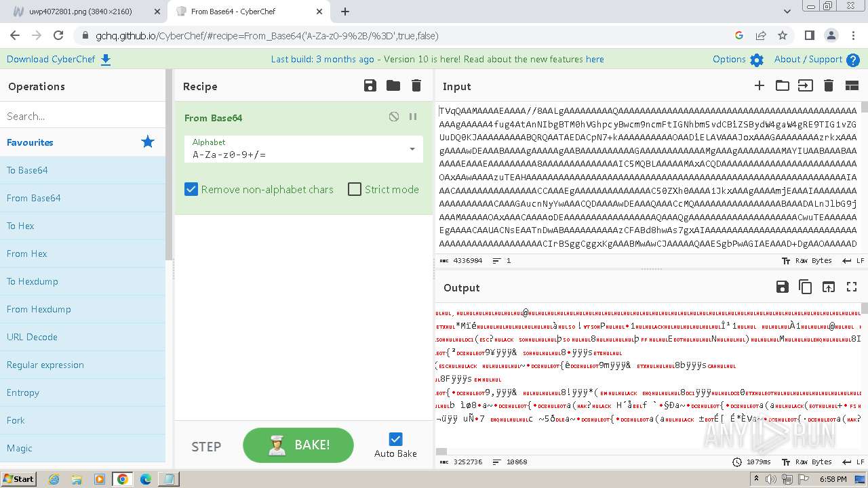The height and width of the screenshot is (488, 868).
Task: Maximise the output pane
Action: 852,287
